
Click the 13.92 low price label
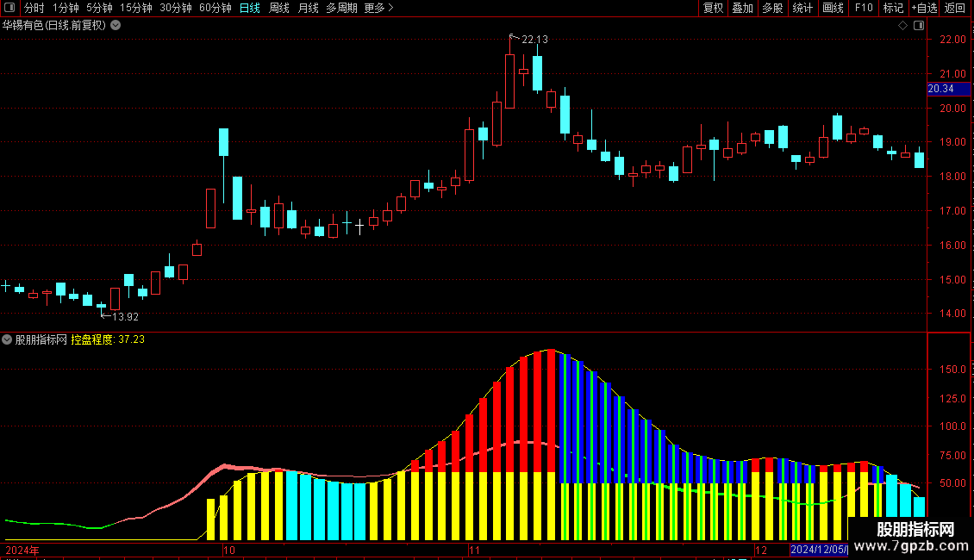125,317
